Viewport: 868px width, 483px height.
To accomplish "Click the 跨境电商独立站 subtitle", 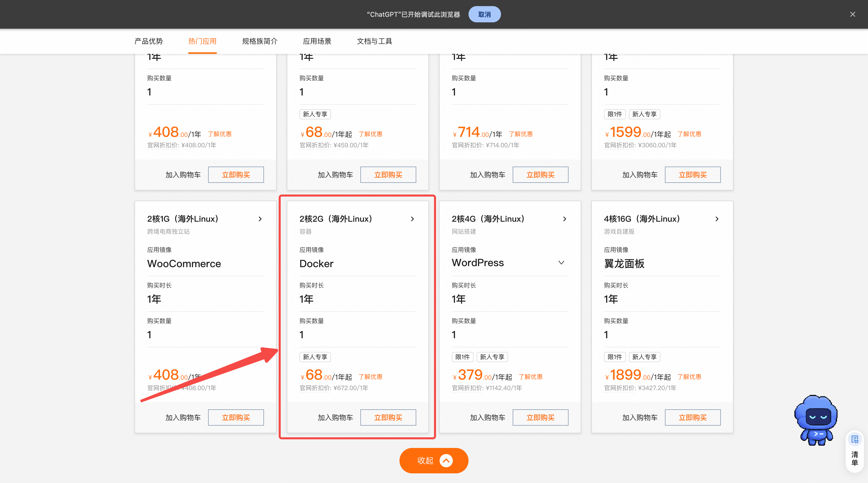I will coord(169,232).
